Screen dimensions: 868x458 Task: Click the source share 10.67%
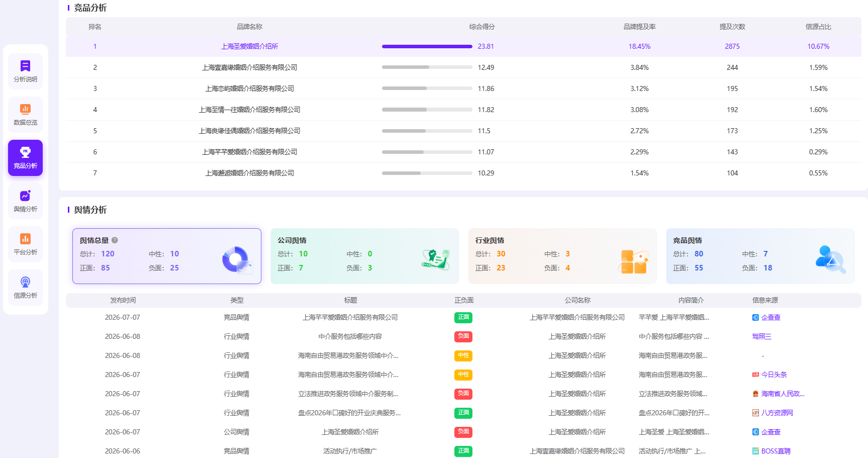(818, 46)
